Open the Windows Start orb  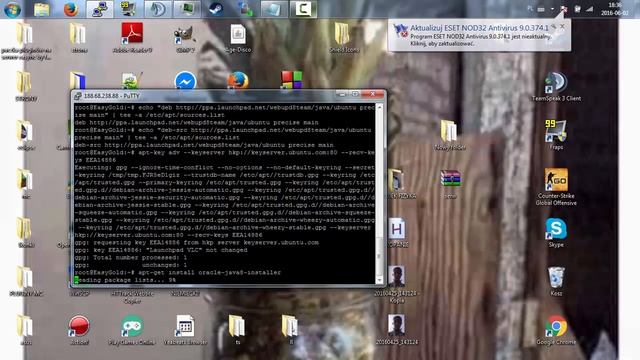[x=12, y=9]
